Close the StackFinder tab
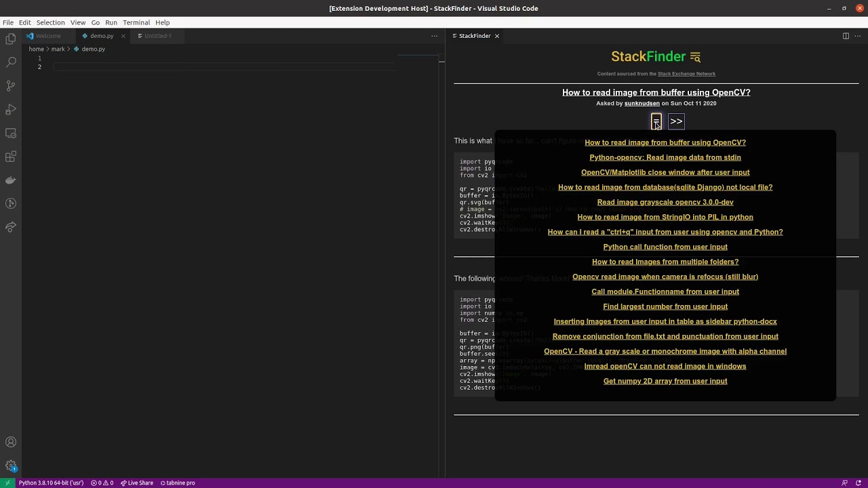 496,36
